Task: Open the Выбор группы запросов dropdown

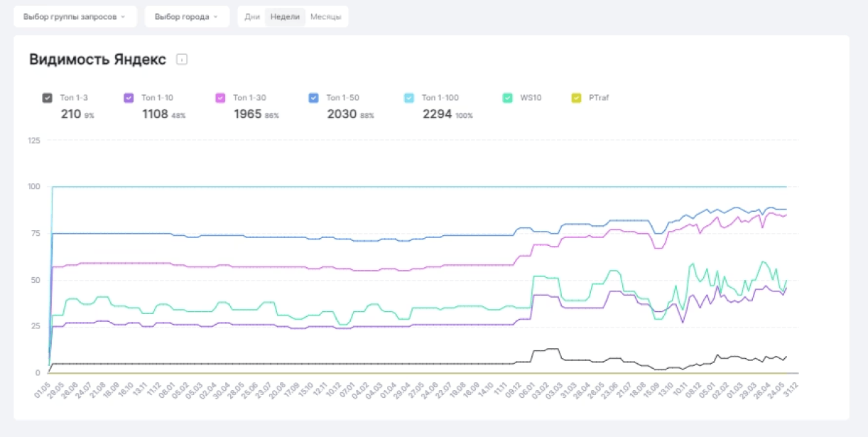Action: click(75, 16)
